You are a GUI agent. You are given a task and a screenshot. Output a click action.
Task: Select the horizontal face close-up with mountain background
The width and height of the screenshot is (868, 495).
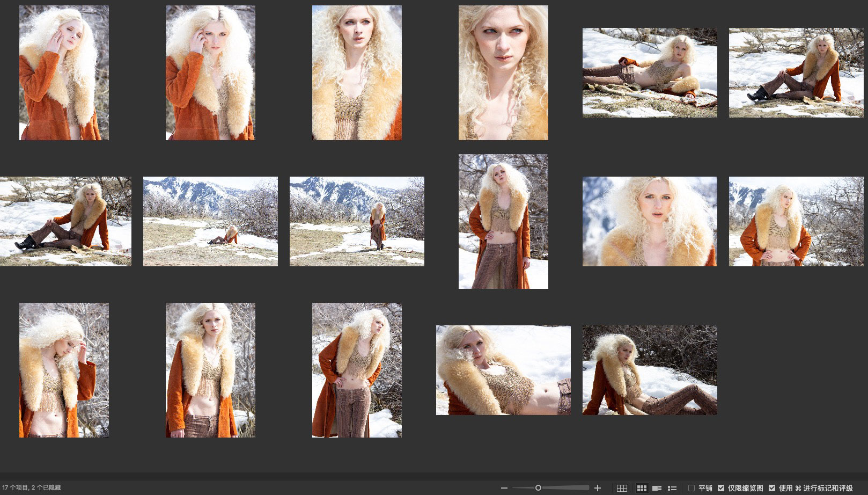coord(650,221)
